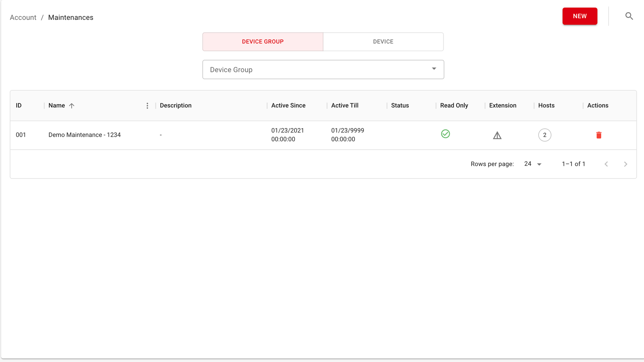Go to next page chevron
Viewport: 644px width, 362px height.
click(625, 164)
